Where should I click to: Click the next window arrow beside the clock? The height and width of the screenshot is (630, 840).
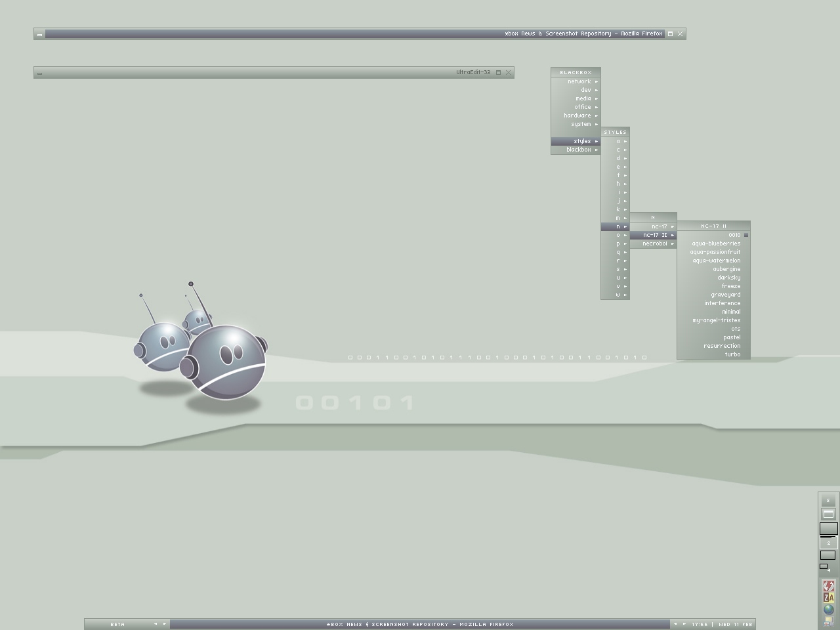click(684, 624)
